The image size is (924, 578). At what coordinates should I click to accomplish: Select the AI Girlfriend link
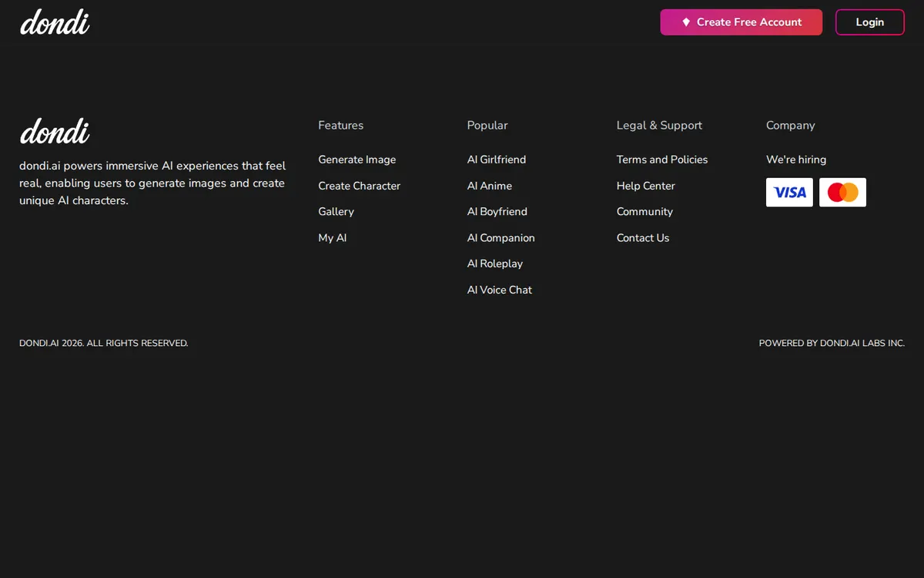click(497, 160)
